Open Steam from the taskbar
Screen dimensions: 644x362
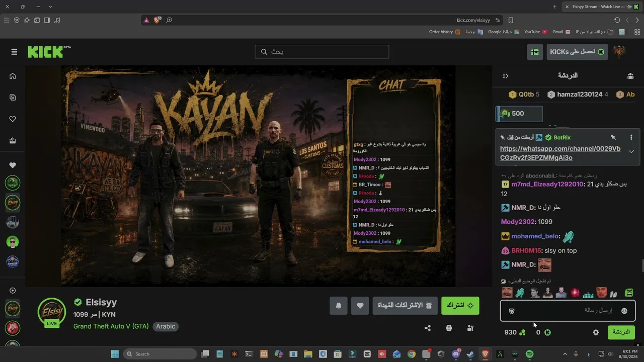pyautogui.click(x=470, y=354)
